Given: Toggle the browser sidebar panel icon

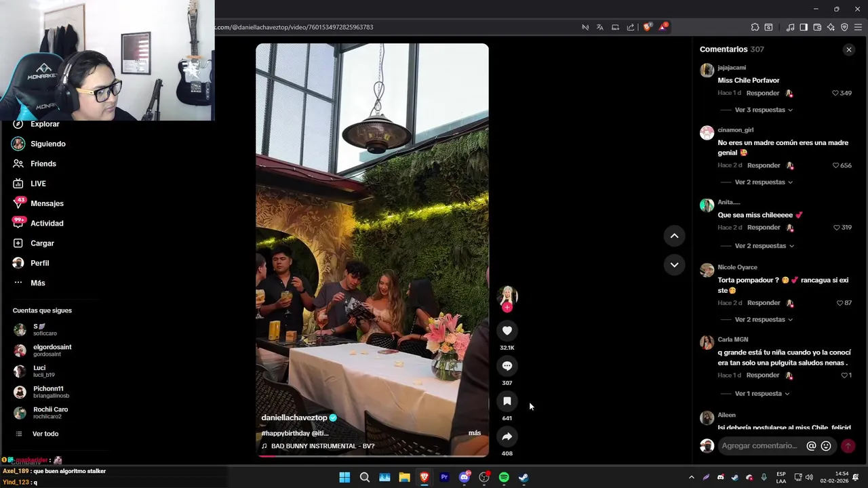Looking at the screenshot, I should click(x=804, y=27).
